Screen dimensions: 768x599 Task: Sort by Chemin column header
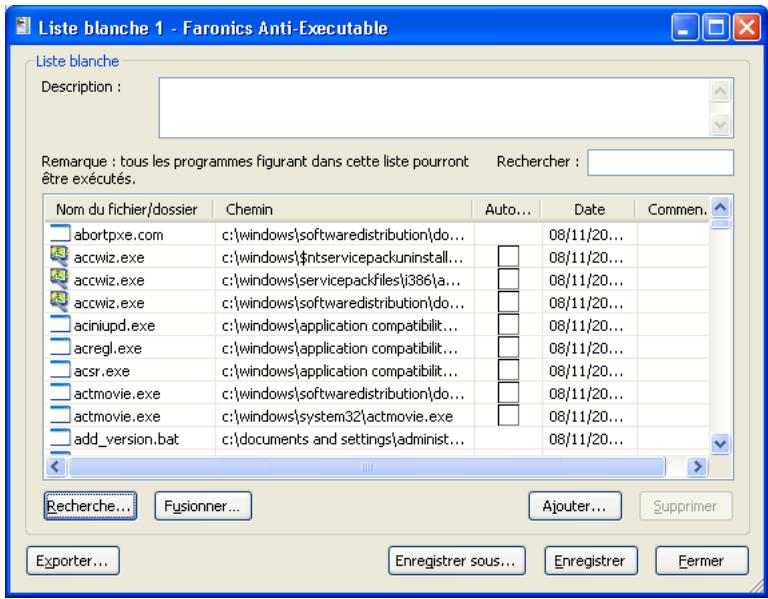pyautogui.click(x=343, y=209)
